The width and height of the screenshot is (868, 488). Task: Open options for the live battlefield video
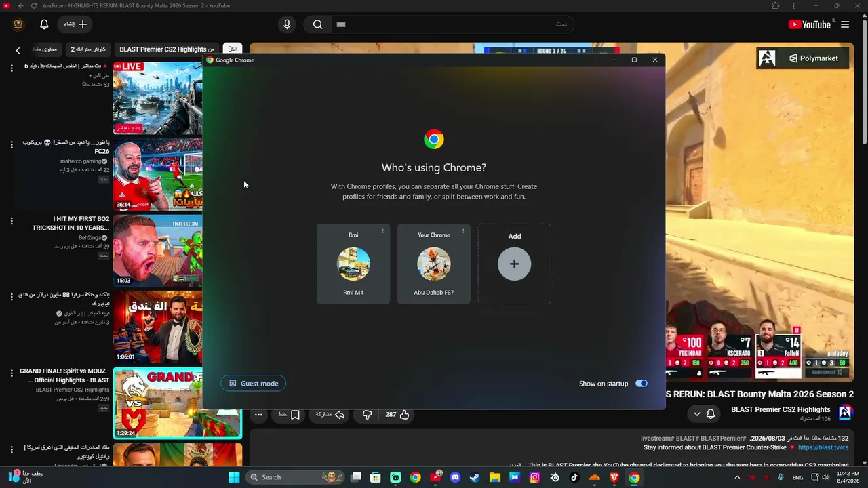(x=12, y=67)
